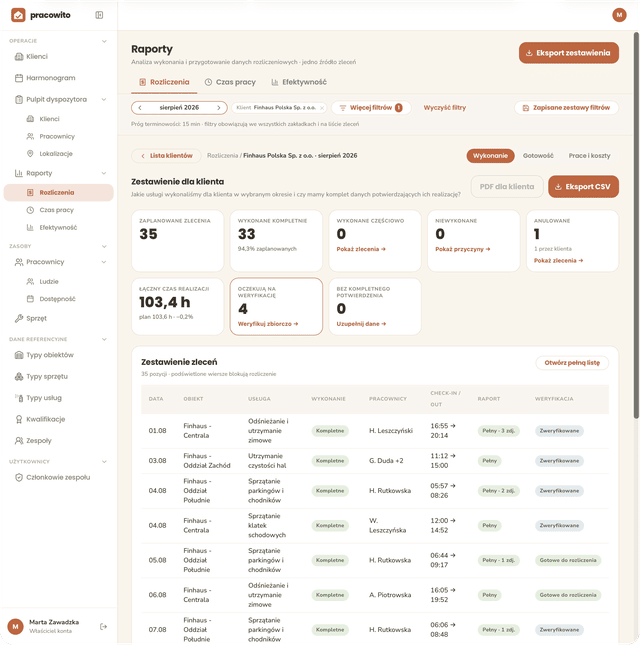Click Pokaż przyczyny link
Image resolution: width=640 pixels, height=645 pixels.
pos(463,249)
